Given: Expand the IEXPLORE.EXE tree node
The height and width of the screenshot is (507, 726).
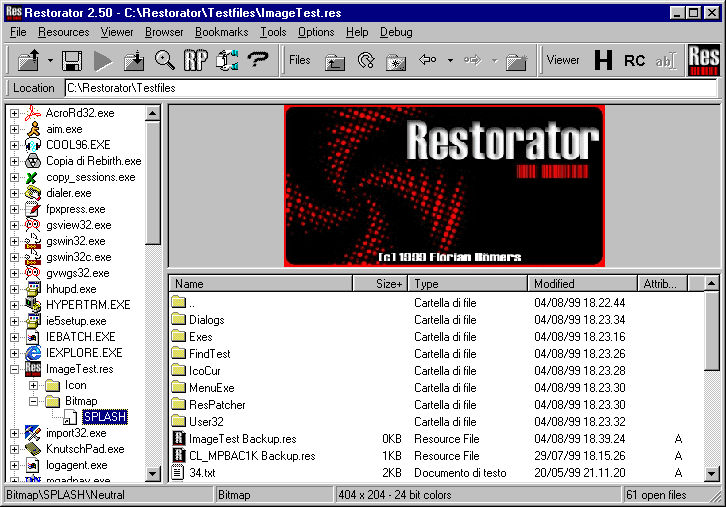Looking at the screenshot, I should pyautogui.click(x=15, y=353).
